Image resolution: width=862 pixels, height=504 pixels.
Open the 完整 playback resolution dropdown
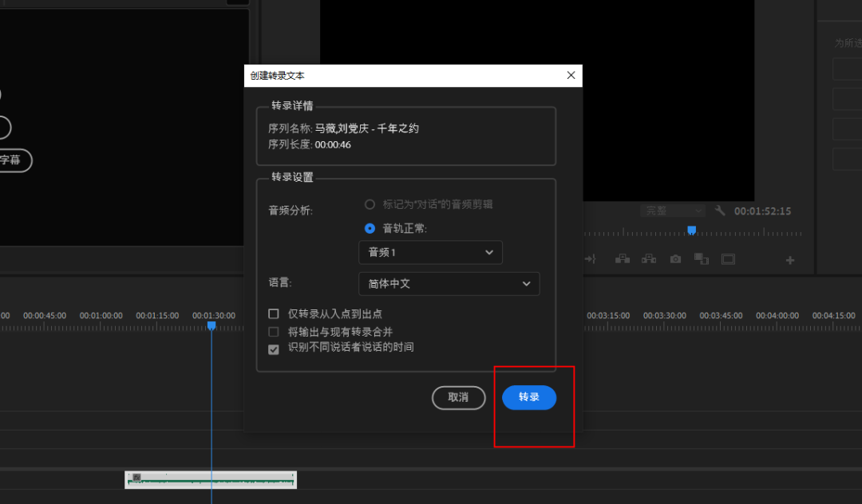click(672, 211)
